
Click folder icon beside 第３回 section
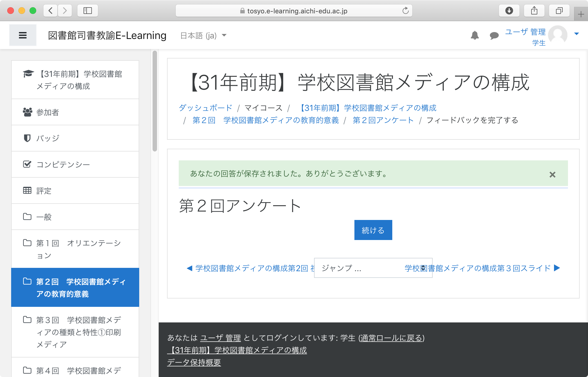(x=27, y=319)
